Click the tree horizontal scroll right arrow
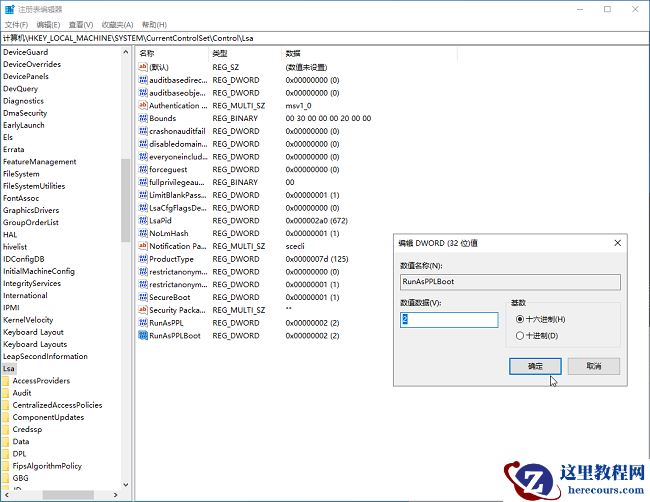Screen dimensions: 650x502 click(x=116, y=495)
